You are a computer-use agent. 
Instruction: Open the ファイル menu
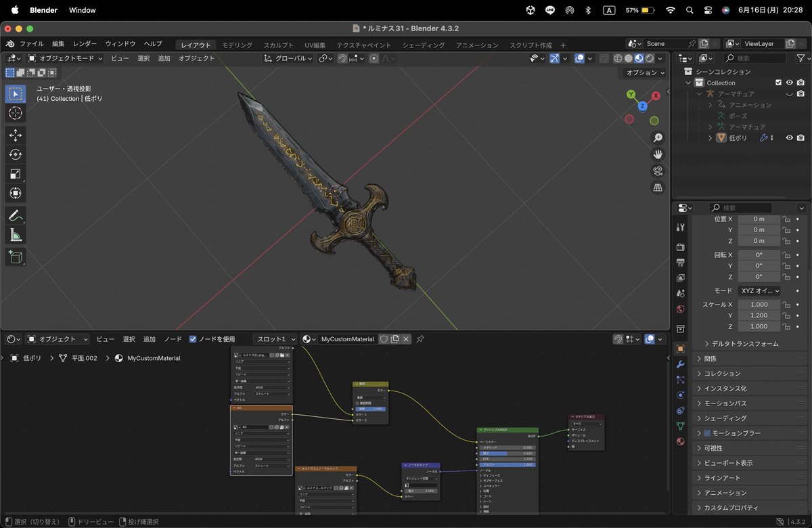tap(32, 45)
